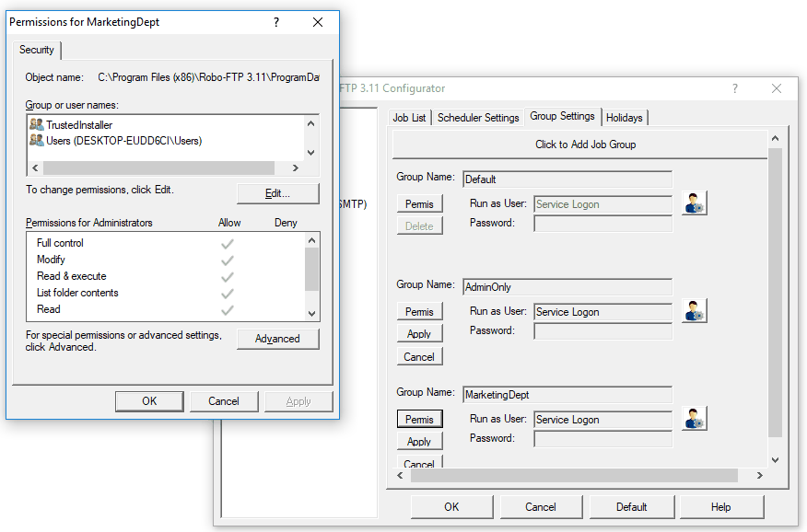Click user icon beside AdminOnly group's Run as User
This screenshot has width=807, height=532.
coord(695,311)
